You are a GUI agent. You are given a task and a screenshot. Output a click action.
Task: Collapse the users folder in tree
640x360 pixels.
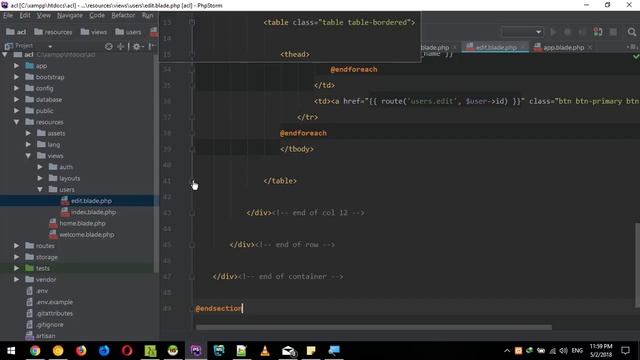[x=40, y=189]
